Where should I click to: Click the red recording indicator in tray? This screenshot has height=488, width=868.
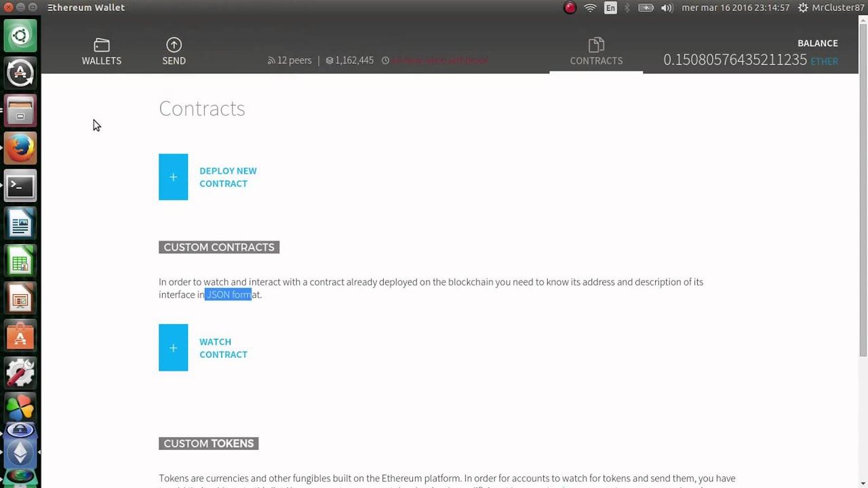[570, 7]
